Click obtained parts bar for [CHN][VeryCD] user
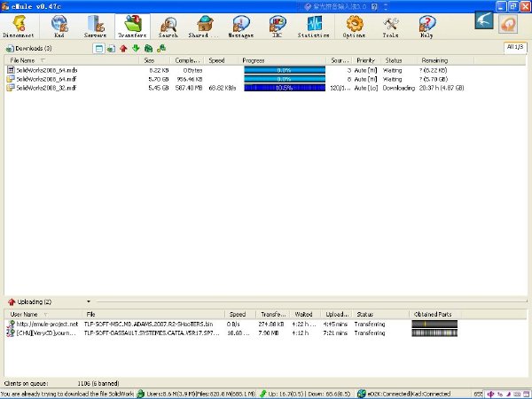Image resolution: width=532 pixels, height=399 pixels. click(x=434, y=332)
